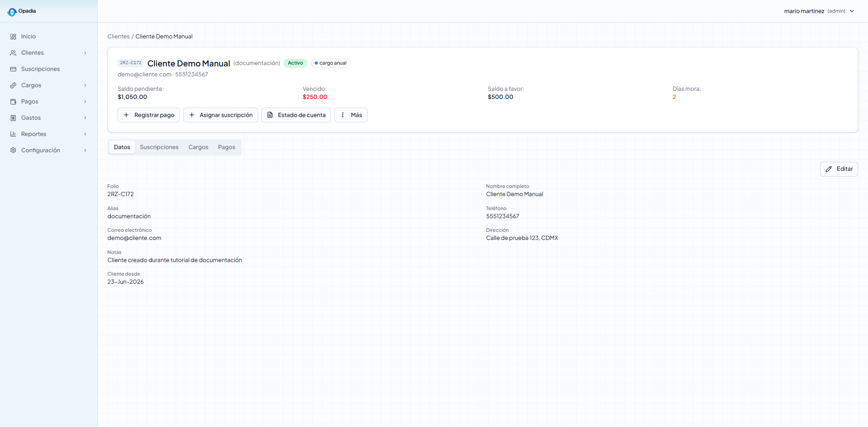
Task: Open Inicio dashboard icon in sidebar
Action: pos(13,37)
